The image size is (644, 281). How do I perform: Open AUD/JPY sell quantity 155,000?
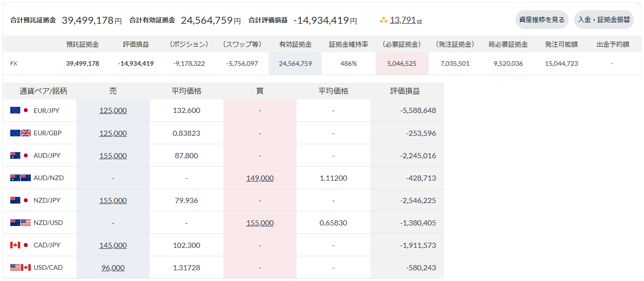113,155
